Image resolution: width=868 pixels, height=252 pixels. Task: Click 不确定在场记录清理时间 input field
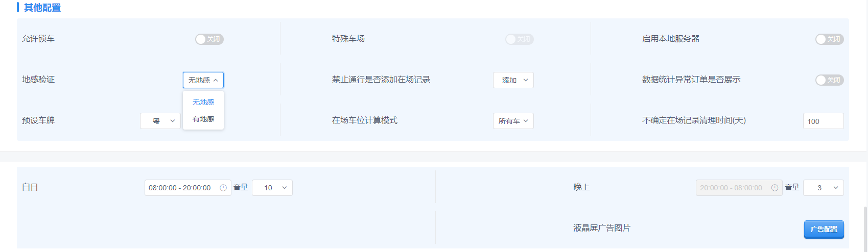(824, 121)
